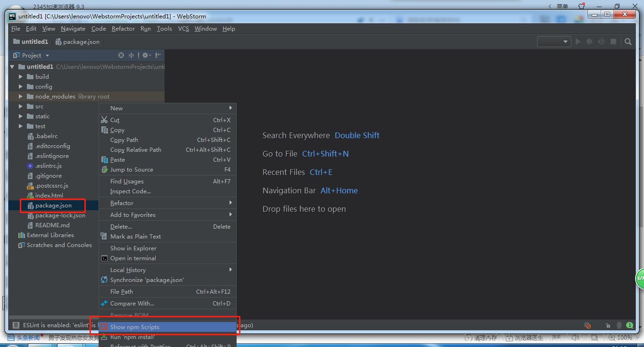
Task: Click the green event log notification icon
Action: coord(629,325)
